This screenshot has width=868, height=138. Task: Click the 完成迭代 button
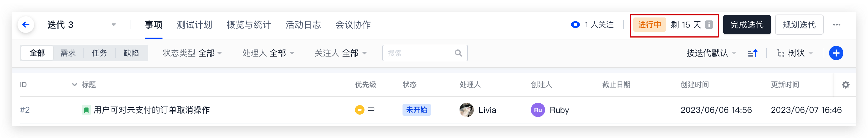coord(747,25)
